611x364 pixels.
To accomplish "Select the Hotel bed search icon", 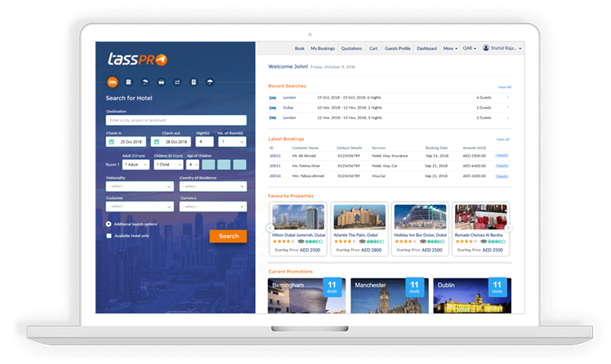I will (x=112, y=82).
